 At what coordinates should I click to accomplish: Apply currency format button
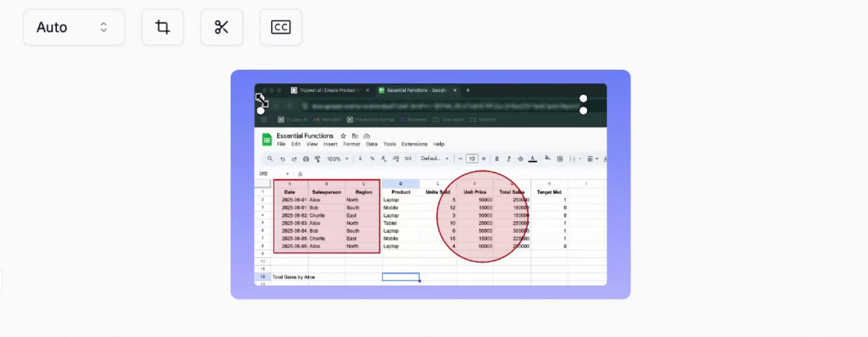(x=360, y=159)
